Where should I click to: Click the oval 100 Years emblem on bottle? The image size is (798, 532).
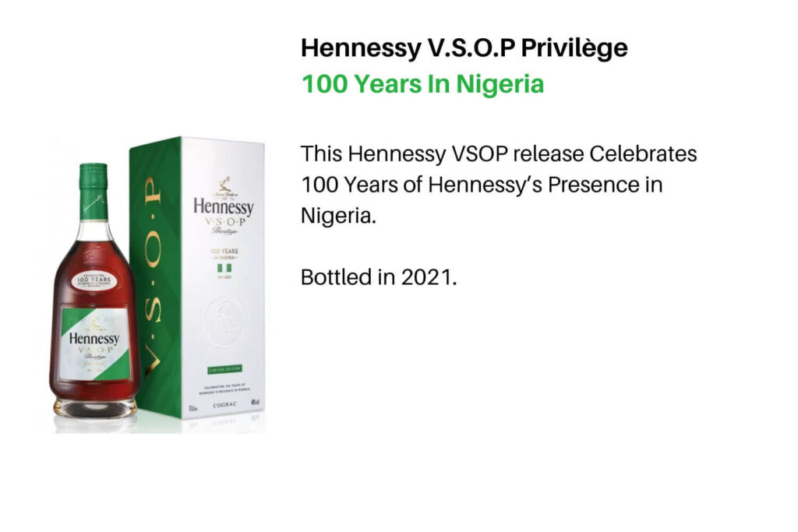pos(94,280)
